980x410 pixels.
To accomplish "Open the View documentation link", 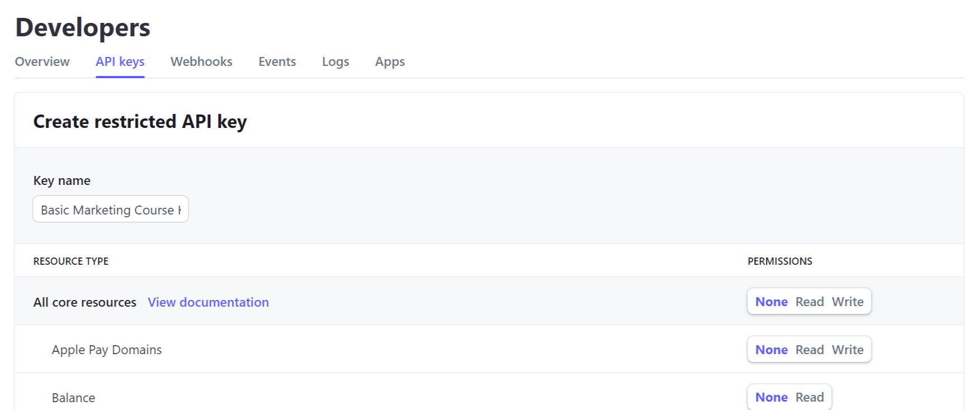I will click(208, 302).
